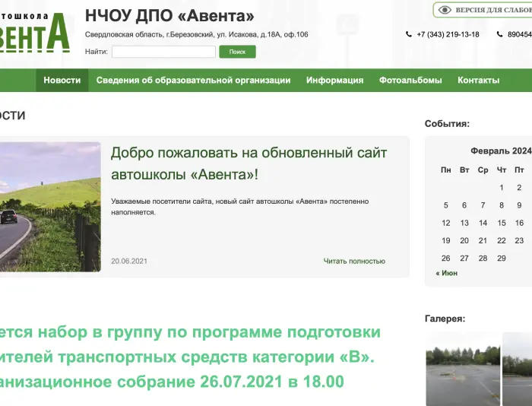The image size is (532, 406).
Task: Select calendar day 8
Action: coord(502,205)
